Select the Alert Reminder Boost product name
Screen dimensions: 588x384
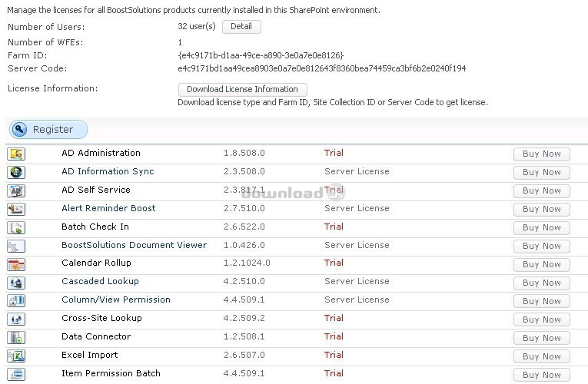pos(108,208)
